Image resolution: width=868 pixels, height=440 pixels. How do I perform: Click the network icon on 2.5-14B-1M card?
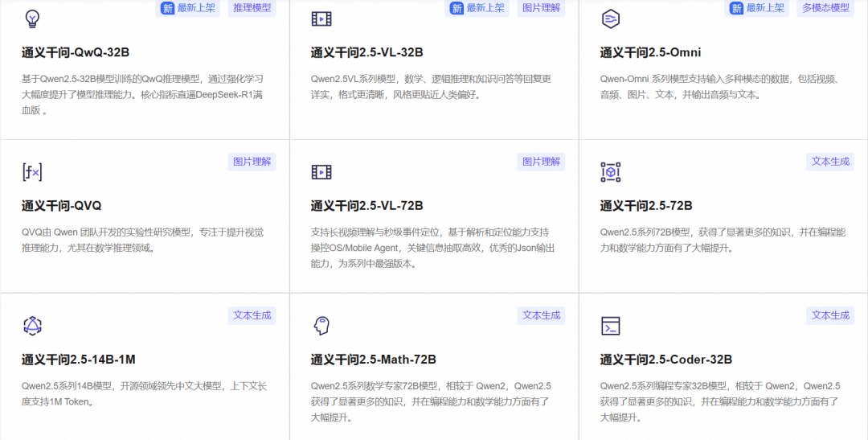[32, 326]
